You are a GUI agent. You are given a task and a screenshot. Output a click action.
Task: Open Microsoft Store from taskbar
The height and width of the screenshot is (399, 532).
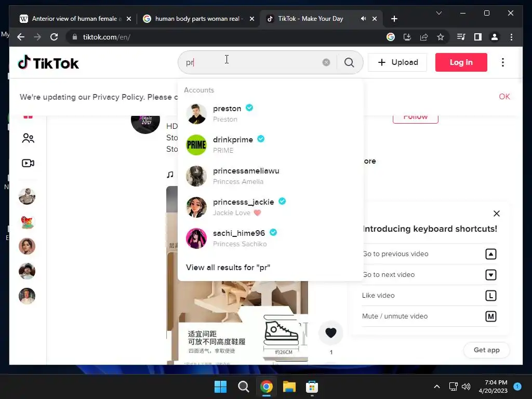312,387
